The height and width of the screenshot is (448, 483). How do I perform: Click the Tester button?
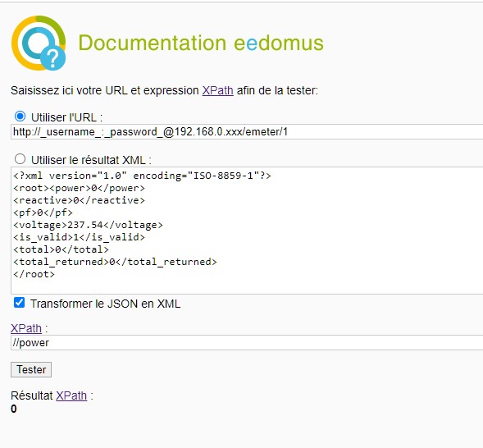click(31, 369)
